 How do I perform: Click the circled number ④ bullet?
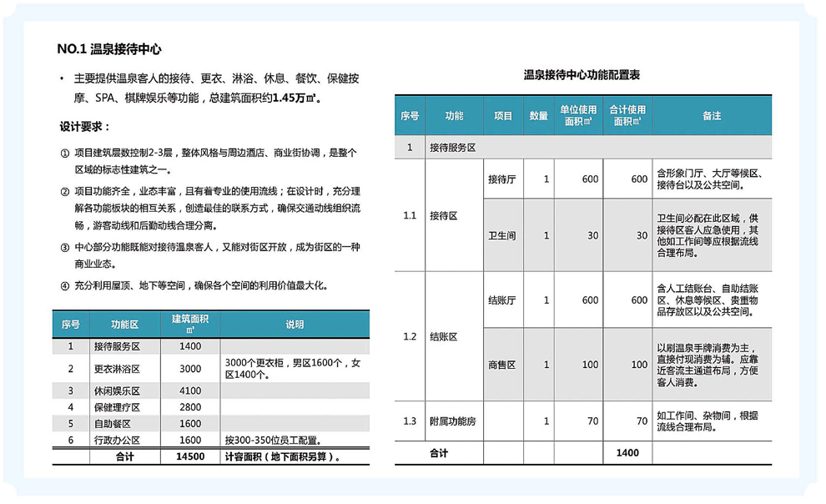tap(65, 285)
